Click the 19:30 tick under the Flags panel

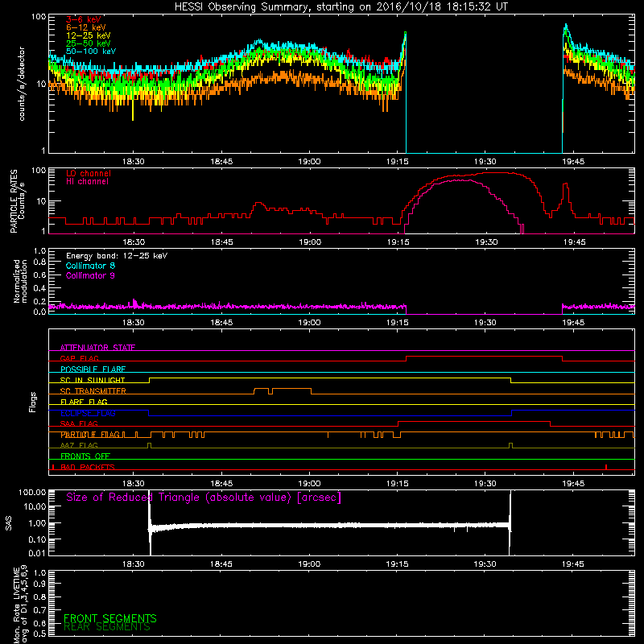tap(485, 484)
